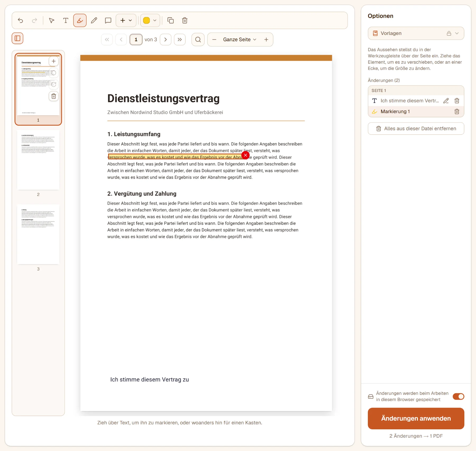Click the Änderungen anwenden button

[416, 418]
